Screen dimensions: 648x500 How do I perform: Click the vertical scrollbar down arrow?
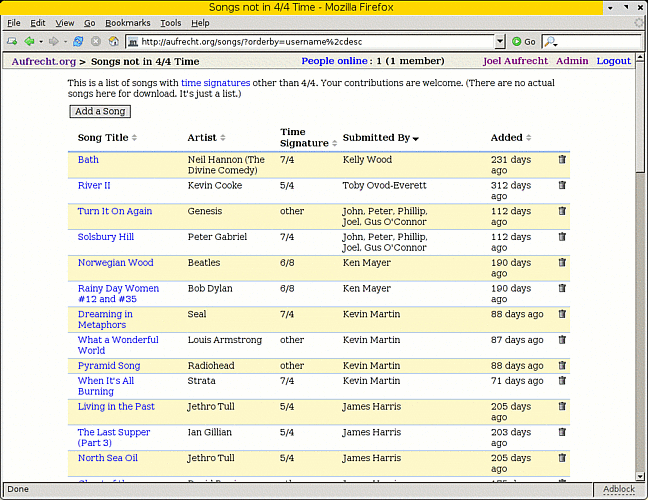pyautogui.click(x=640, y=475)
